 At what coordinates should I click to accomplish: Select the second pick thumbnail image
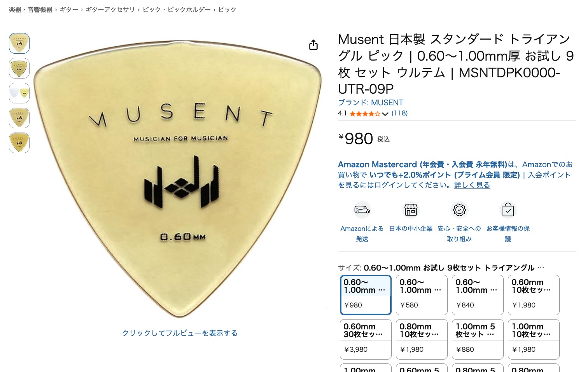(19, 68)
